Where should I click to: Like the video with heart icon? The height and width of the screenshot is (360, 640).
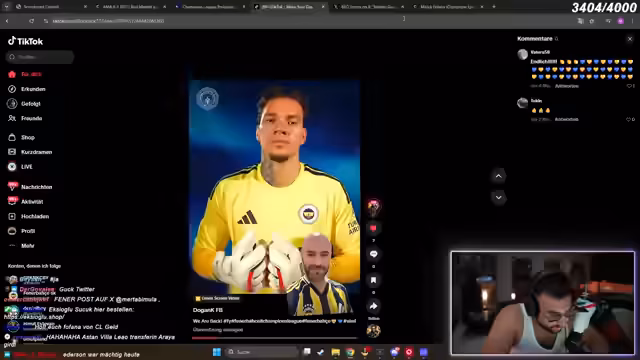click(373, 228)
